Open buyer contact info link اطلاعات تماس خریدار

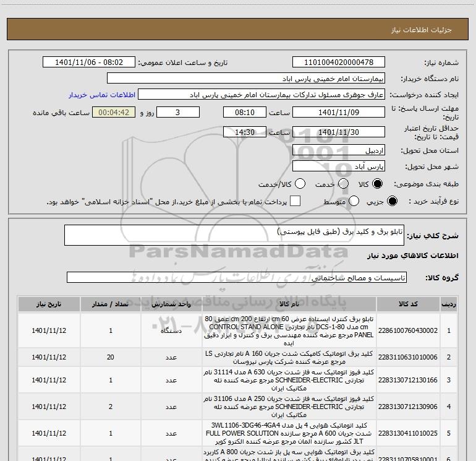coord(102,95)
